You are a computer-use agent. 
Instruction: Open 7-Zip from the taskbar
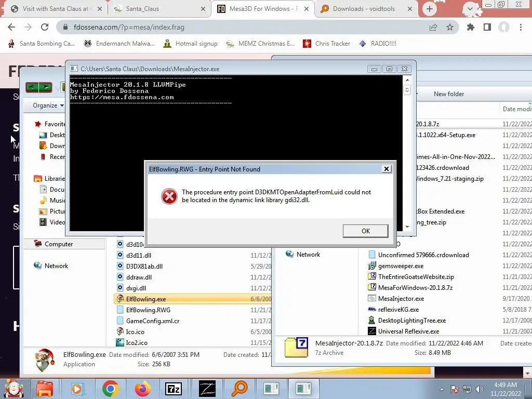click(x=174, y=389)
